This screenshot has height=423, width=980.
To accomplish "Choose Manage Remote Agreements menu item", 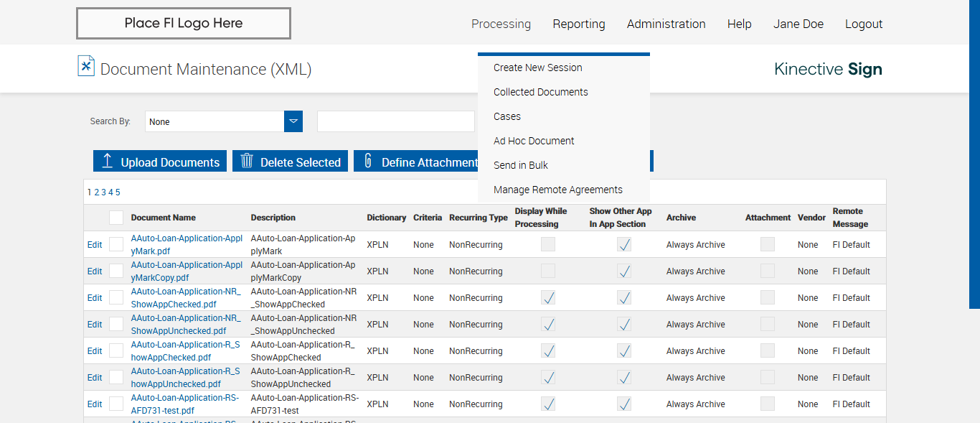I will coord(557,190).
